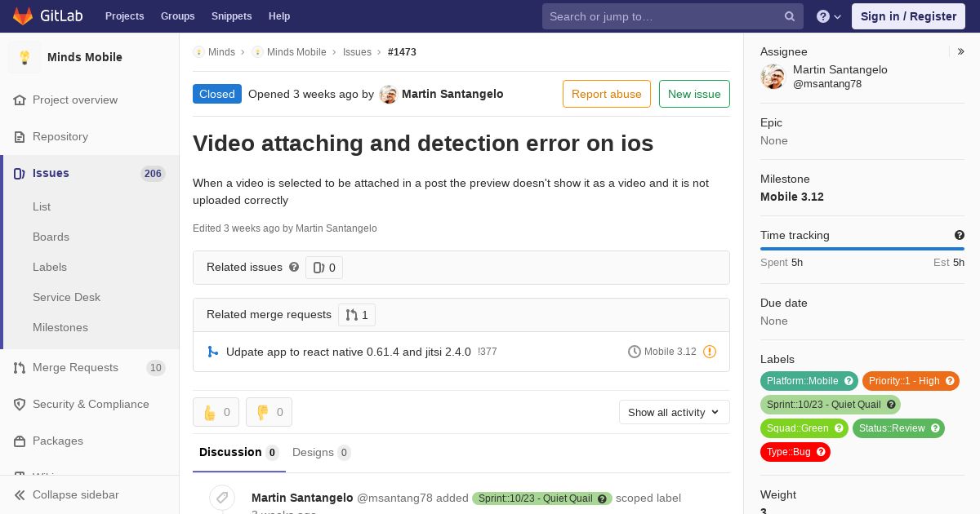Toggle the thumbs up reaction

click(216, 412)
